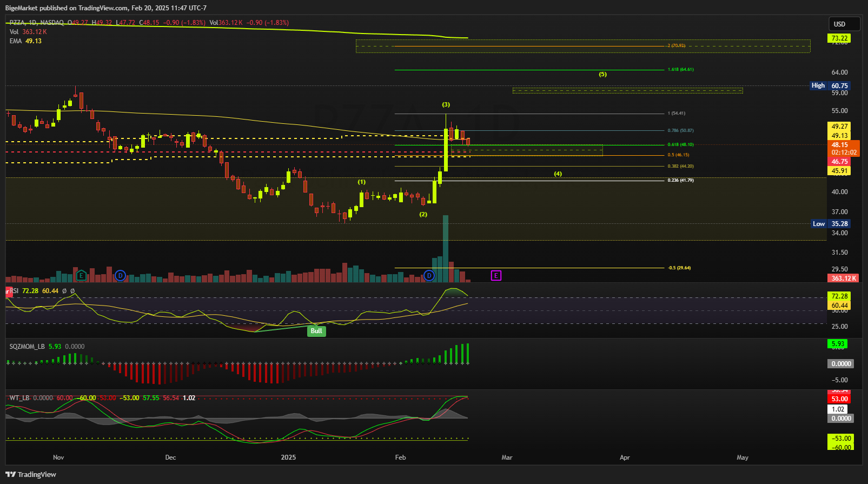Click the RSI 60.44 axis label
Image resolution: width=868 pixels, height=484 pixels.
[839, 306]
